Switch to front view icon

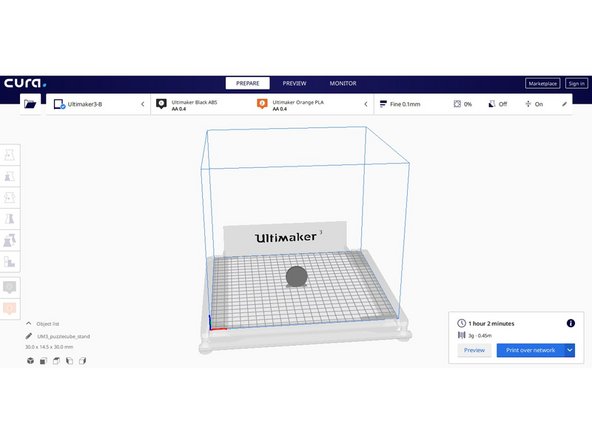(43, 361)
